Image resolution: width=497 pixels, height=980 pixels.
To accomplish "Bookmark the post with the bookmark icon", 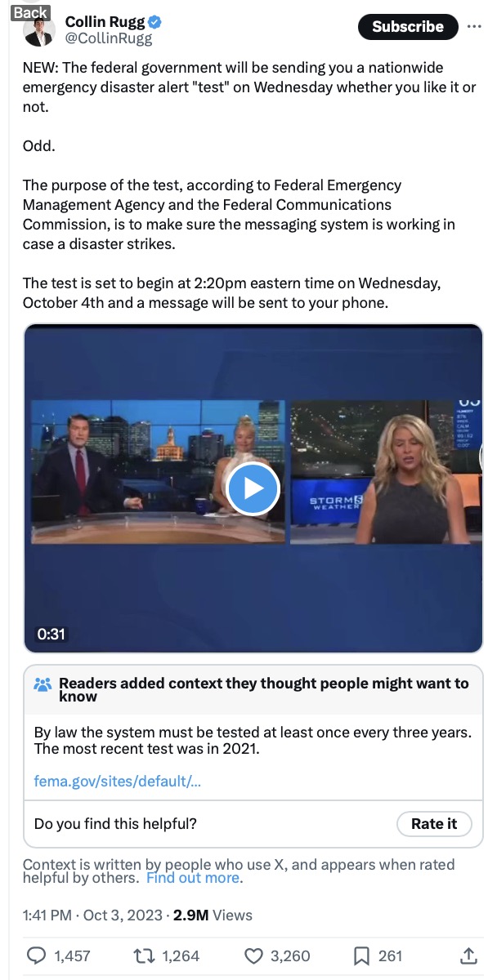I will point(363,955).
